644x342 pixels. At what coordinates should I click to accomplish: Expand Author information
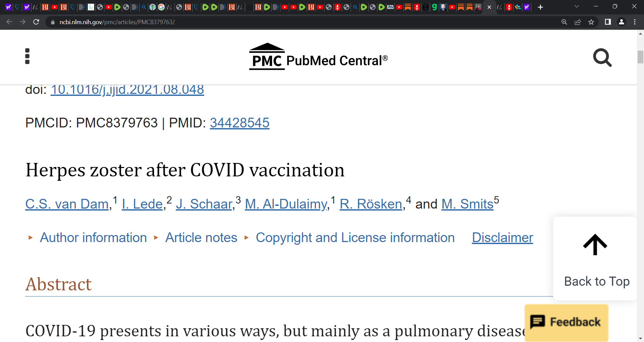pyautogui.click(x=93, y=237)
